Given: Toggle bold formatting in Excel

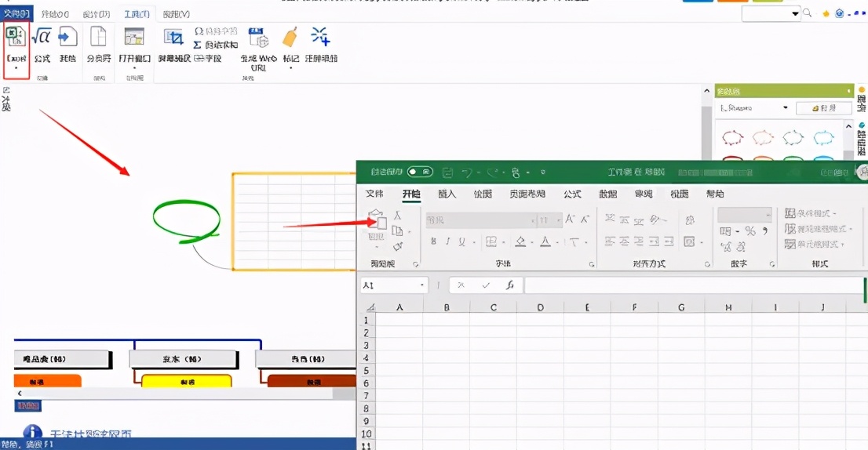Looking at the screenshot, I should click(432, 241).
